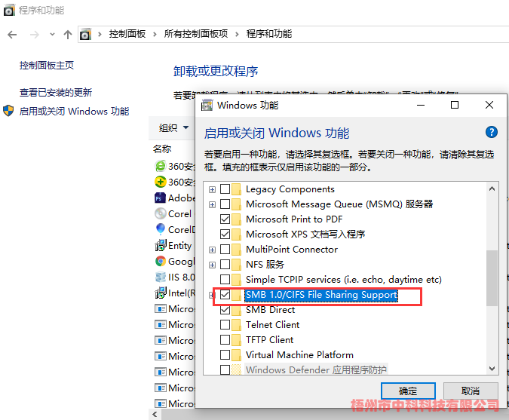The height and width of the screenshot is (420, 509).
Task: Click the up-directory arrow in the address bar
Action: click(68, 35)
